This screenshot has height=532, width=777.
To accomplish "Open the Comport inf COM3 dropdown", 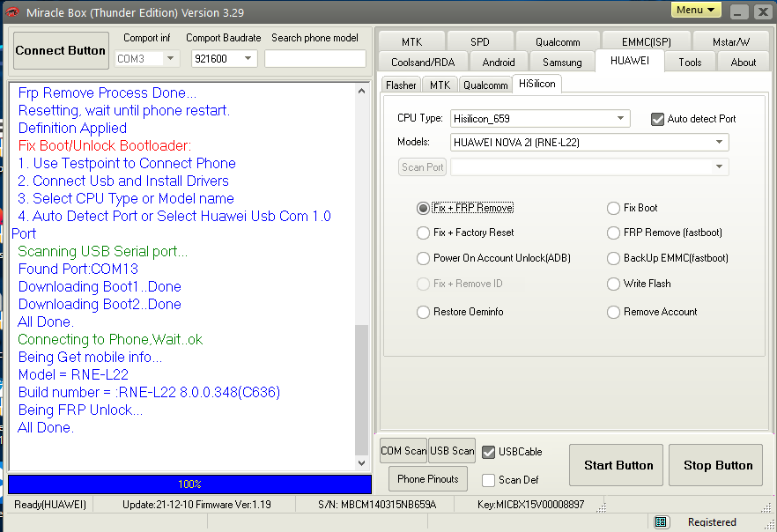I will pyautogui.click(x=171, y=58).
